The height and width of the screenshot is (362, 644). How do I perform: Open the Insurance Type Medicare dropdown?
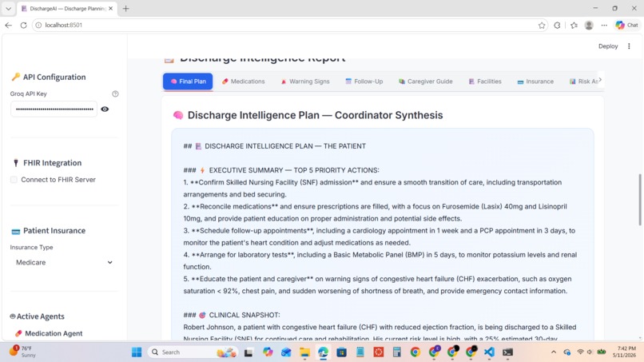coord(64,262)
